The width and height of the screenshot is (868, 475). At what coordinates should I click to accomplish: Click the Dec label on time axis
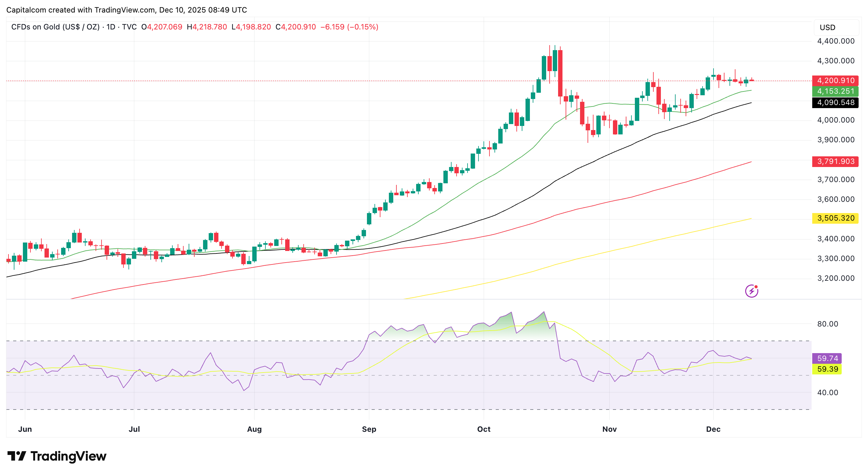(713, 429)
